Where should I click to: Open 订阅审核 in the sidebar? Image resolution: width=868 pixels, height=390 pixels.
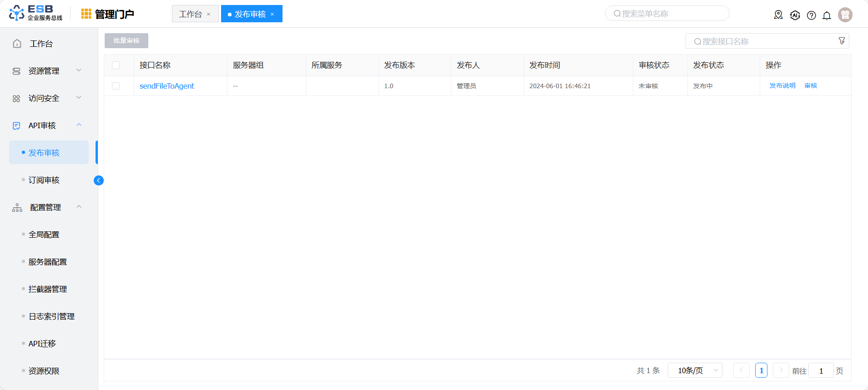[x=44, y=180]
